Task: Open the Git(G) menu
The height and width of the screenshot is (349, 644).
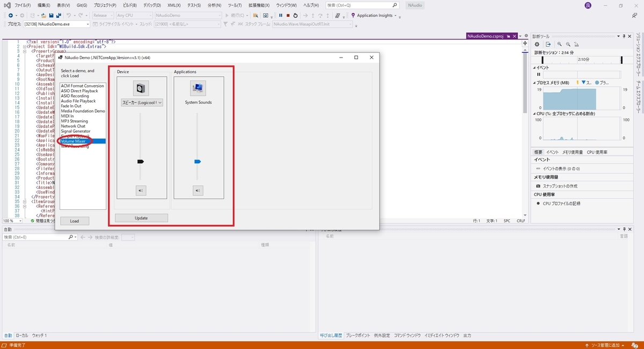Action: click(82, 5)
